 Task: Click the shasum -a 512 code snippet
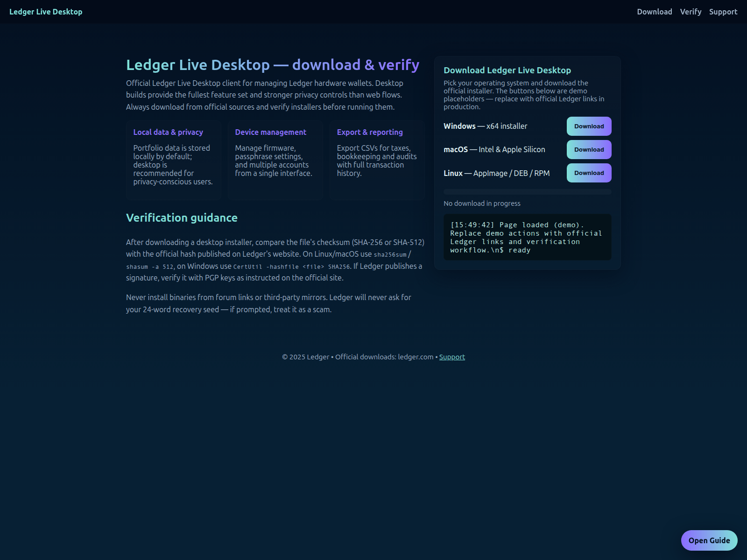tap(149, 267)
